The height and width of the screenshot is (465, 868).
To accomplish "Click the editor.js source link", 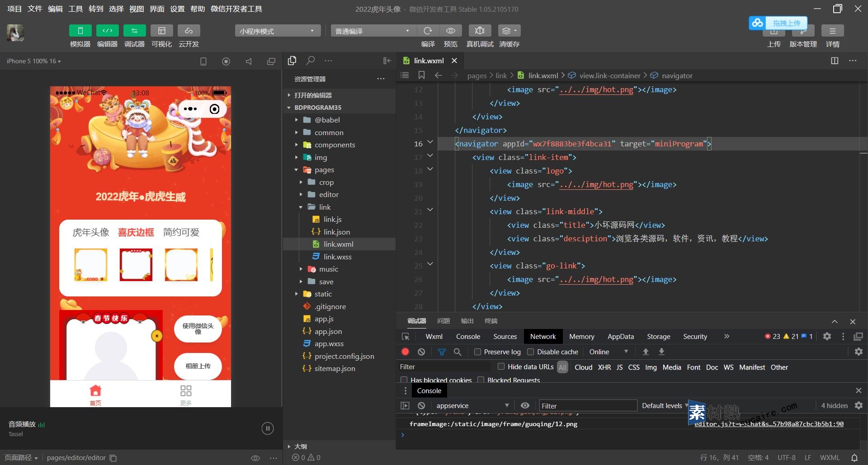I will pyautogui.click(x=769, y=424).
